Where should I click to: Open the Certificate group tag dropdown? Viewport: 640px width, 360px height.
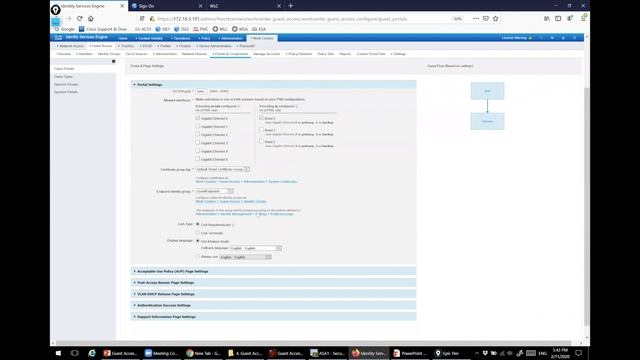[222, 169]
